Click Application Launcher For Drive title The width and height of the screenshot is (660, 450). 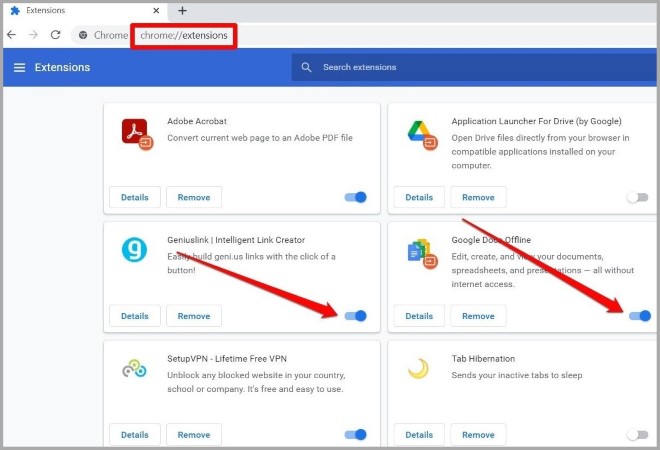pos(536,121)
